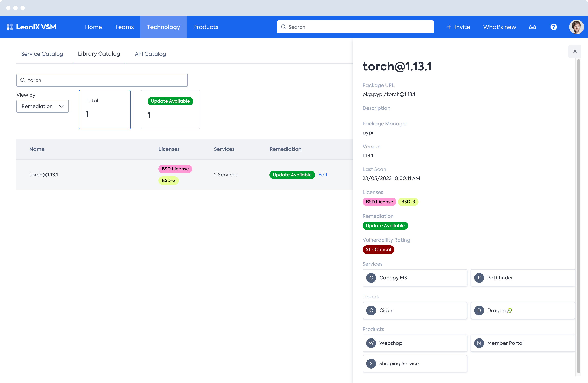Select the Update Available filter card
Image resolution: width=588 pixels, height=383 pixels.
click(170, 109)
